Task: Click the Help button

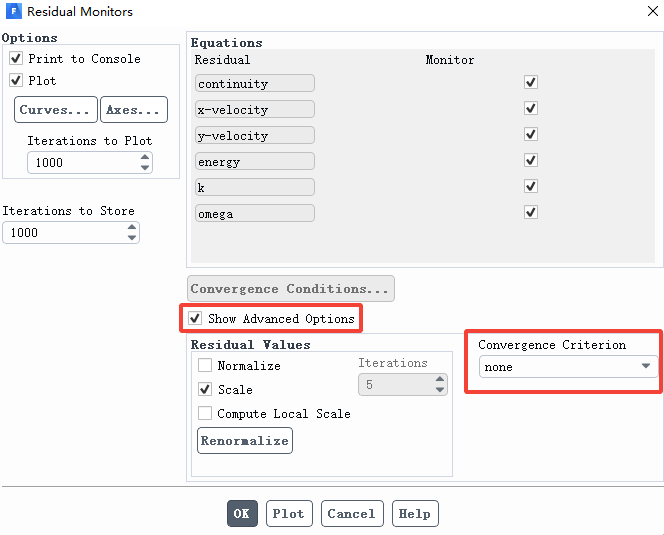Action: point(415,513)
